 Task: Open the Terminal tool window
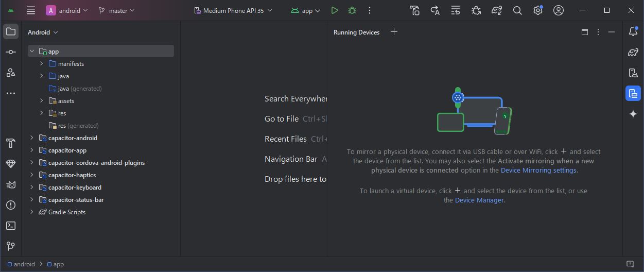11,226
